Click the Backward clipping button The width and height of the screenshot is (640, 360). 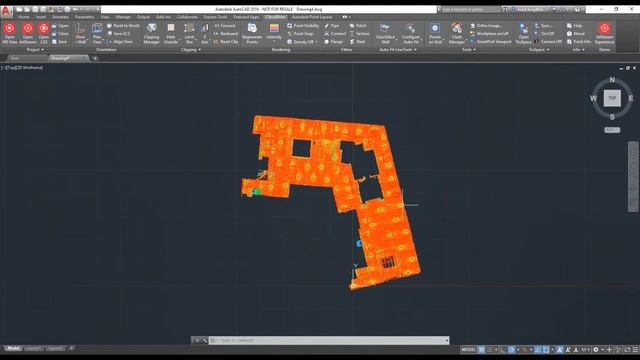point(226,33)
